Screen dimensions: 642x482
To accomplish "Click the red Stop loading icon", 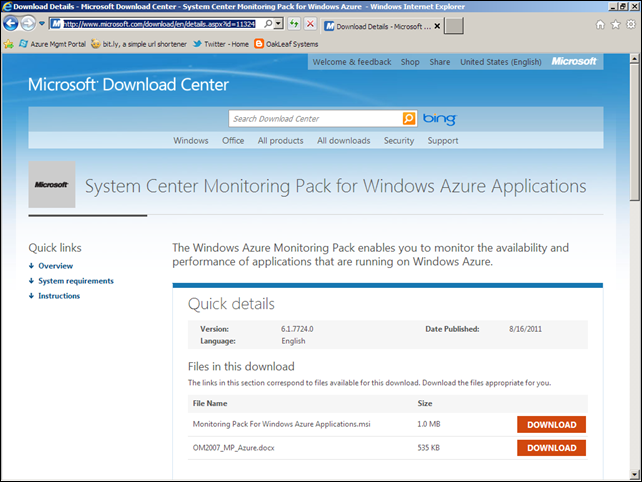I will pyautogui.click(x=311, y=23).
